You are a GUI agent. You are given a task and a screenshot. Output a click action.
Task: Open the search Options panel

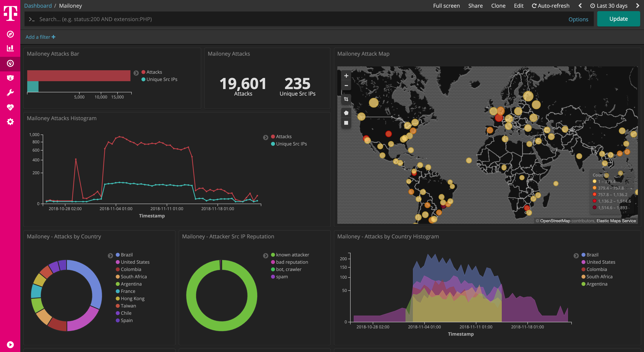pos(578,19)
